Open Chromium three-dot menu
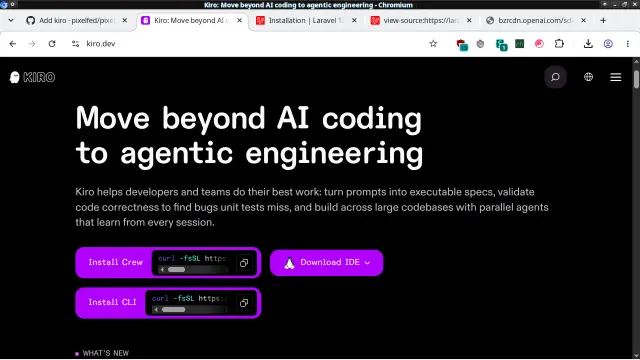This screenshot has height=360, width=640. (628, 44)
